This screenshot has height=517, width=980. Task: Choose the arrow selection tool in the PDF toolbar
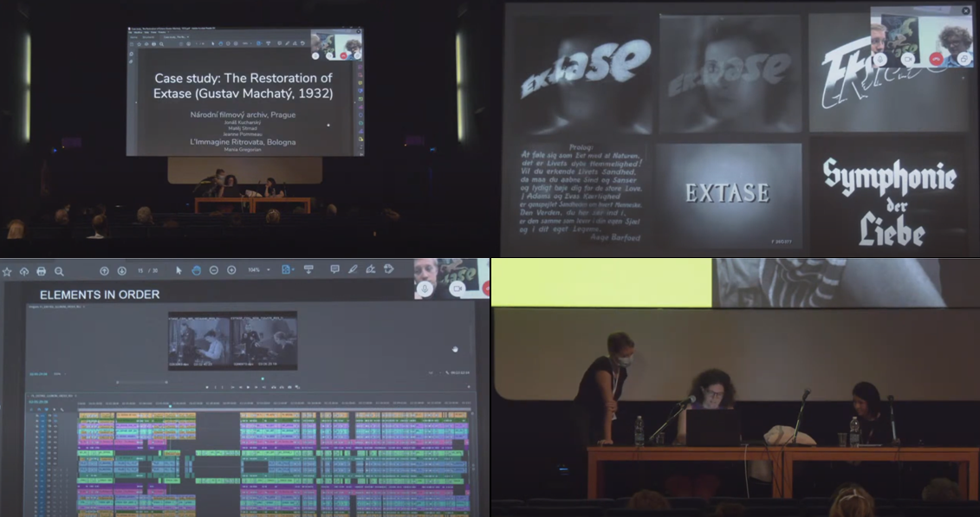click(178, 270)
